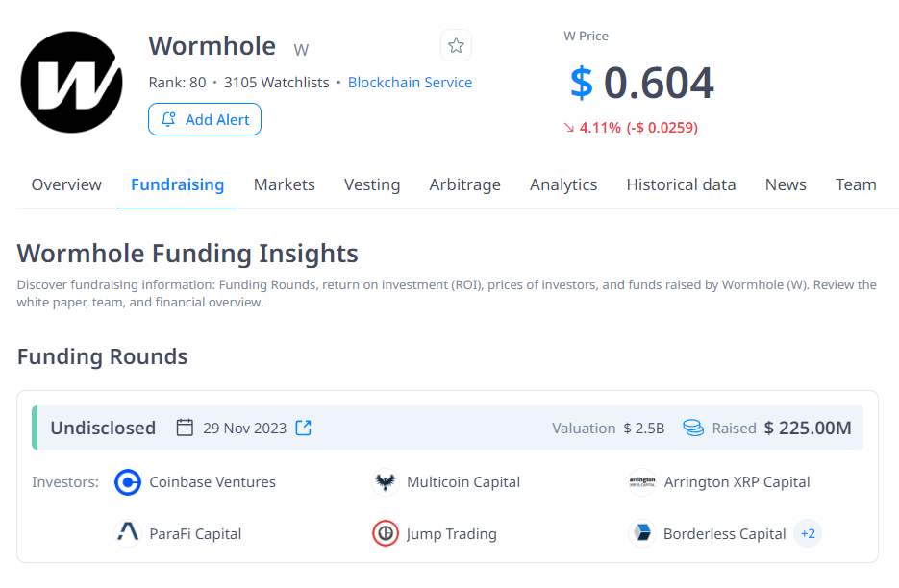
Task: Open the Blockchain Service category link
Action: point(410,83)
